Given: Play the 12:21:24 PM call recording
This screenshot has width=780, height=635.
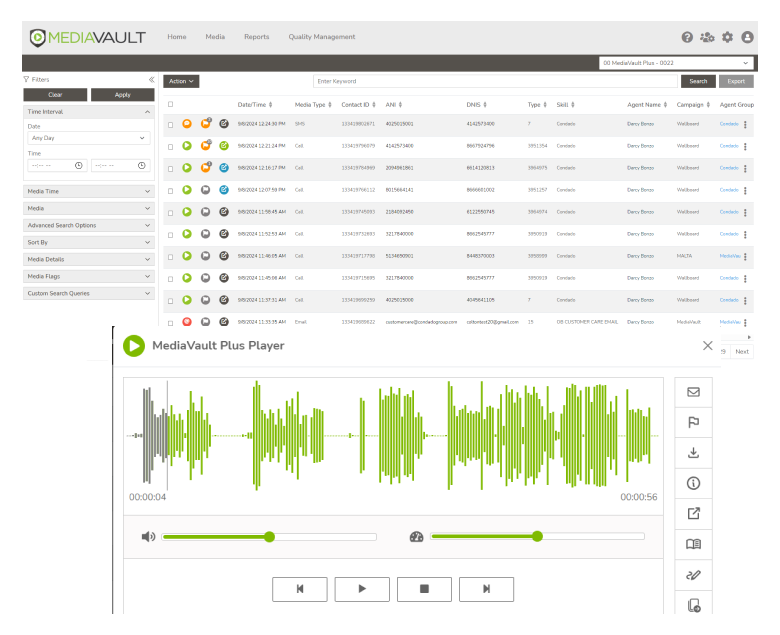Looking at the screenshot, I should point(187,146).
